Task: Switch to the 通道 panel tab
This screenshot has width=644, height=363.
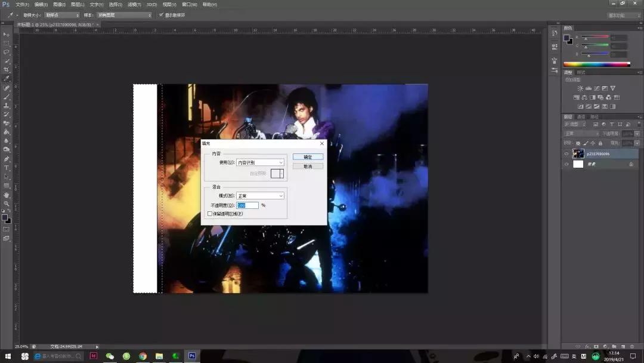Action: click(580, 116)
